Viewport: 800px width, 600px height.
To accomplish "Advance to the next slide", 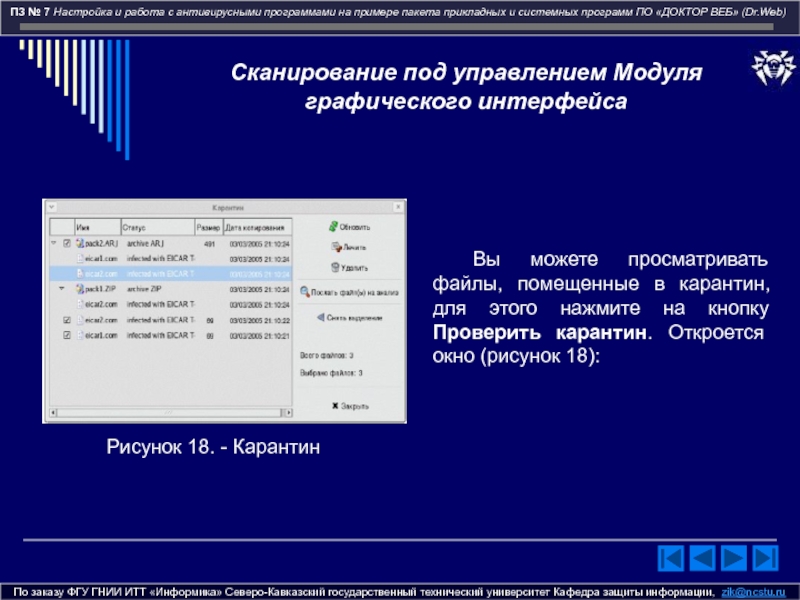I will click(x=736, y=557).
